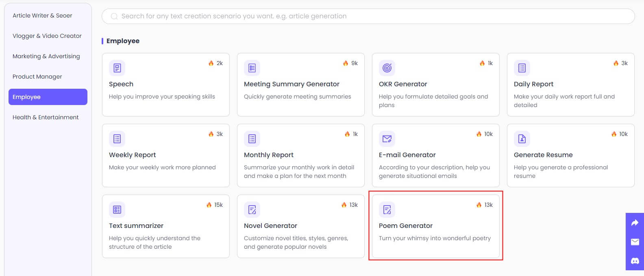Click 'Help you formulate detailed goals and plans' text
Viewport: 644px width, 276px height.
pos(433,101)
